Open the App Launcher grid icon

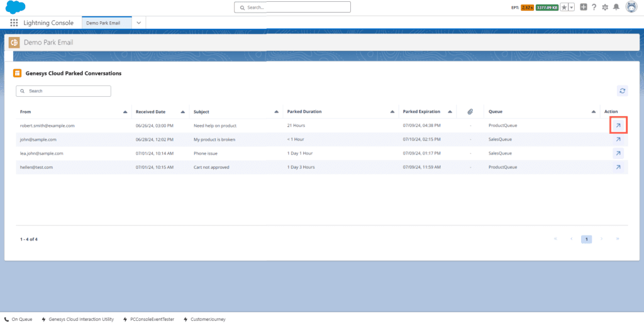[14, 23]
